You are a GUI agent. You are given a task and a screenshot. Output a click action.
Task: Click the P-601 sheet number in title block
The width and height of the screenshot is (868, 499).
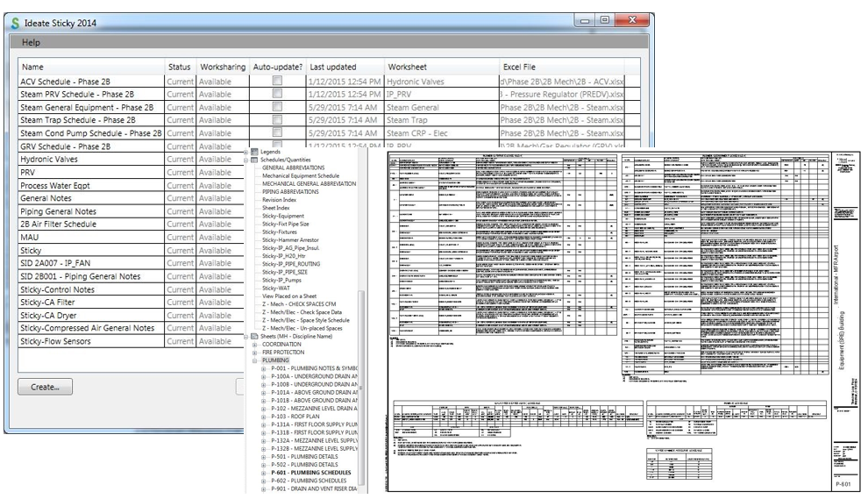(x=843, y=485)
